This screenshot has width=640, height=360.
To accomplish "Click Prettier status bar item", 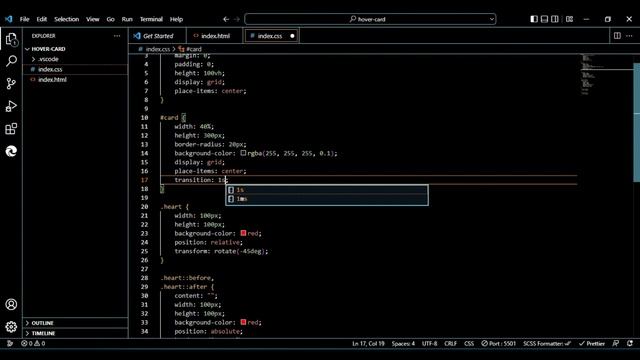I will pos(592,344).
